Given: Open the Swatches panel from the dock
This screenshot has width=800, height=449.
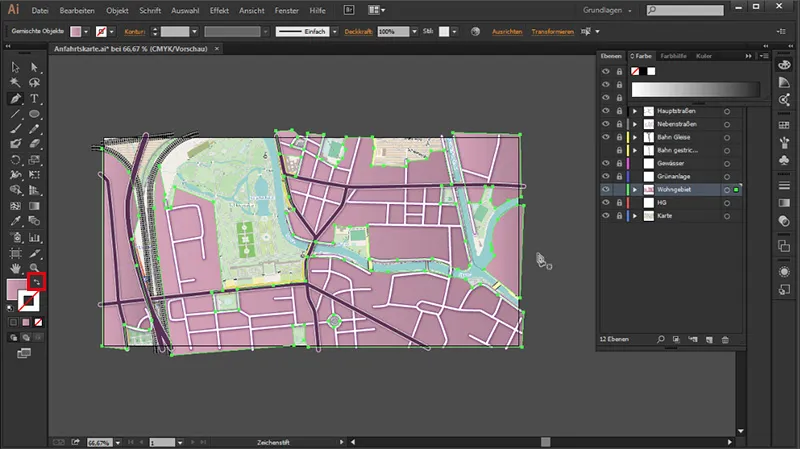Looking at the screenshot, I should tap(784, 124).
